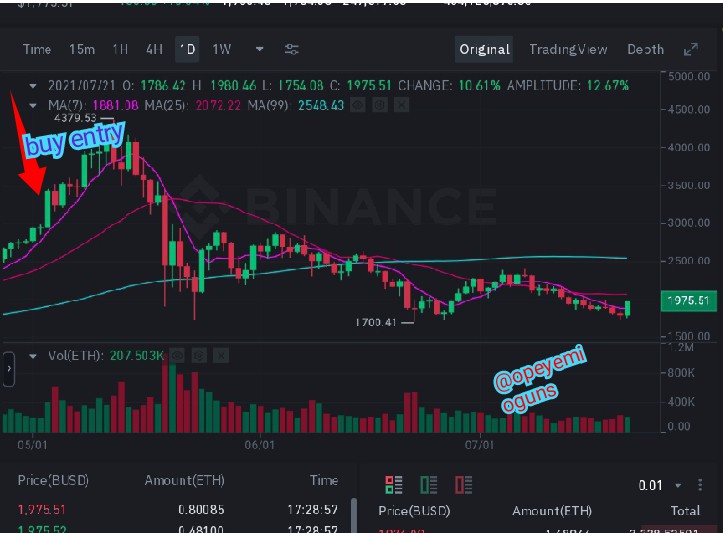Select the 1D interval

click(187, 49)
